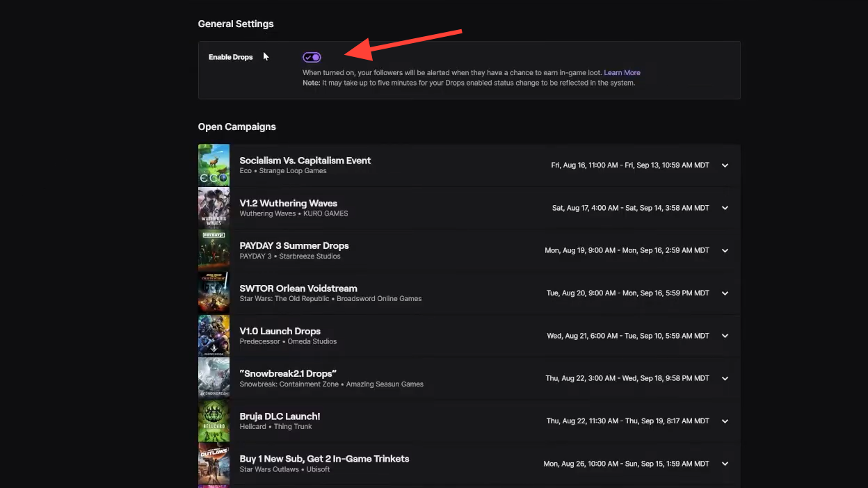This screenshot has height=488, width=868.
Task: Expand the V1.2 Wuthering Waves campaign
Action: pos(725,208)
